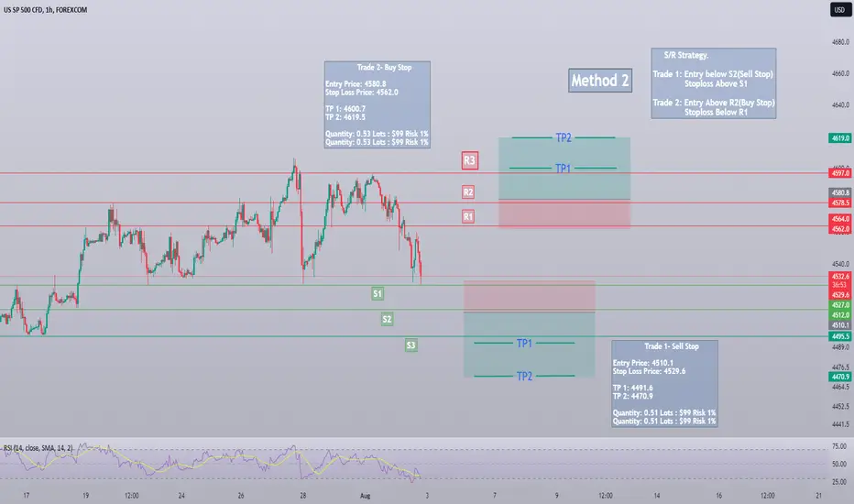Click the USD currency button
The width and height of the screenshot is (854, 504).
840,10
